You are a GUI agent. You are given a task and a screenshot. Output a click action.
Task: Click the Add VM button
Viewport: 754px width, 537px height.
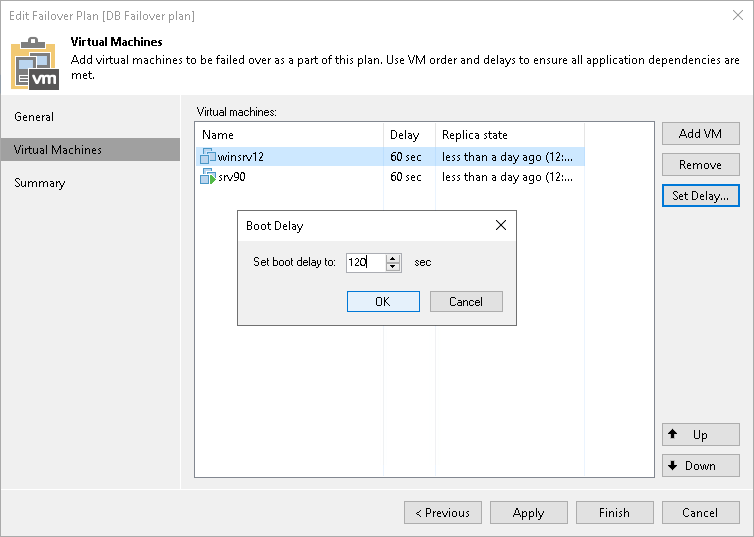click(x=700, y=133)
